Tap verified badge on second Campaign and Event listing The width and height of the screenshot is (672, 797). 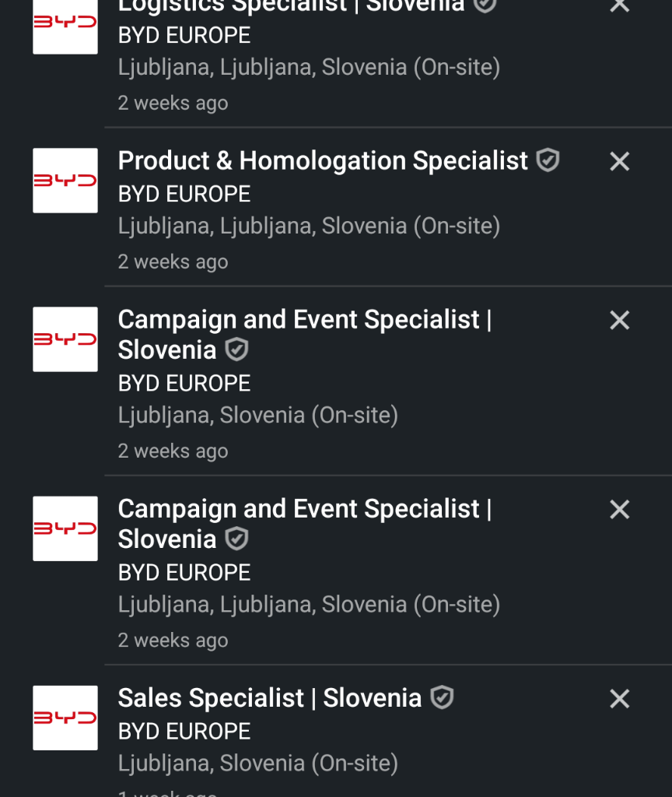coord(236,539)
